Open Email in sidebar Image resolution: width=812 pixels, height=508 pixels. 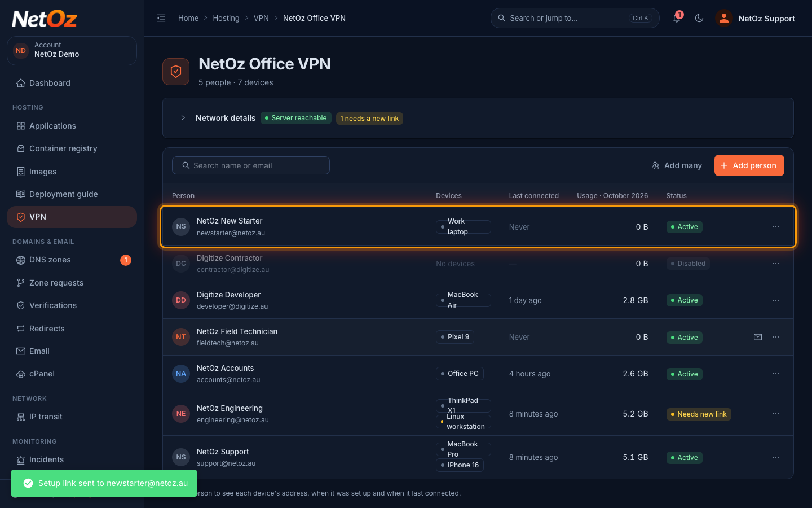click(x=72, y=351)
